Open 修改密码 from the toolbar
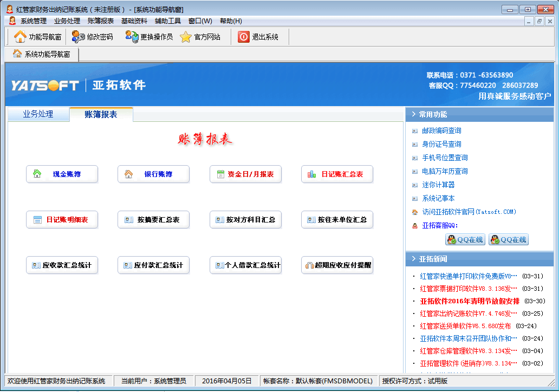 (x=79, y=37)
